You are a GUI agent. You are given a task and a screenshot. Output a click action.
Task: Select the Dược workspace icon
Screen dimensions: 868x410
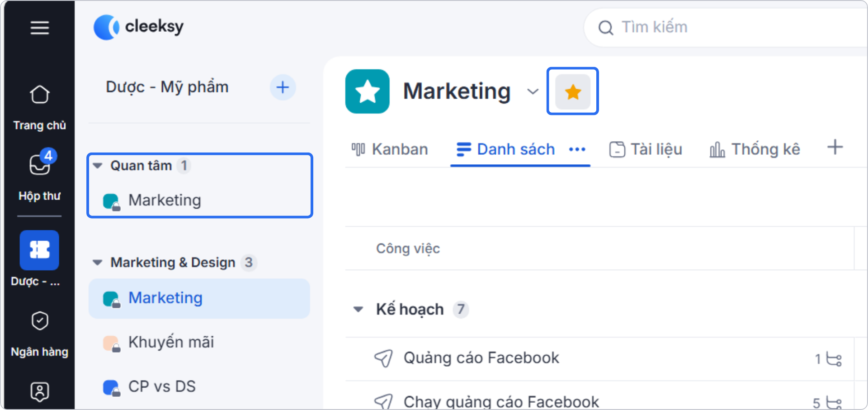pos(39,250)
